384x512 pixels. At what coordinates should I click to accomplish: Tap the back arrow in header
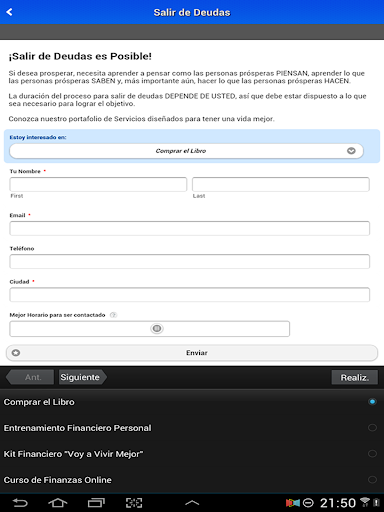pos(9,12)
